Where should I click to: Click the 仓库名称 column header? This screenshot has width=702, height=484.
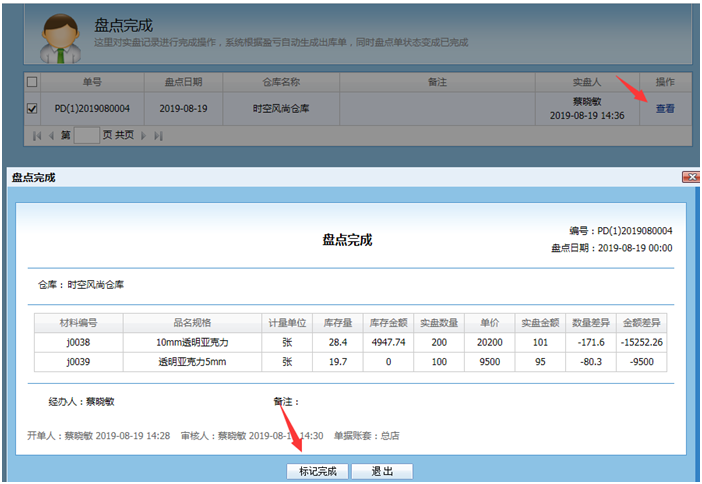click(x=281, y=82)
